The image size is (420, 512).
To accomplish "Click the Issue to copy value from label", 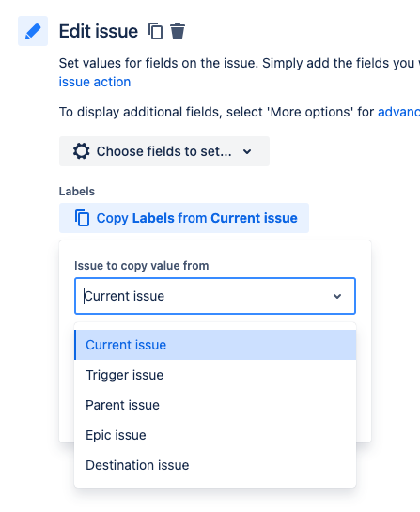I will [142, 266].
